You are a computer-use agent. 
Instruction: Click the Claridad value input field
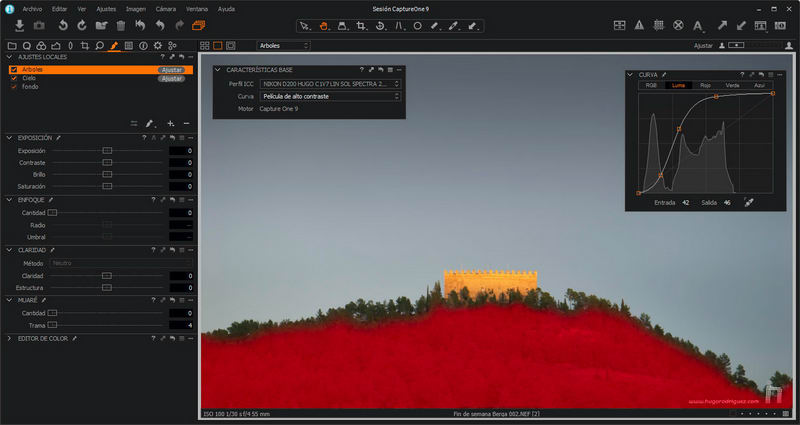coord(181,276)
